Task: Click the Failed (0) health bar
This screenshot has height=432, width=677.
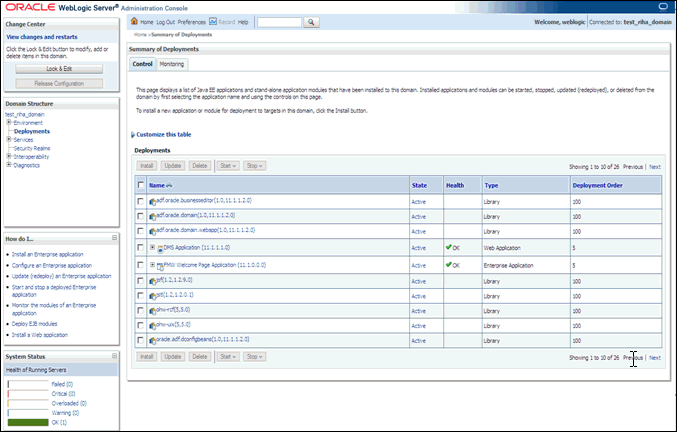Action: pos(28,384)
